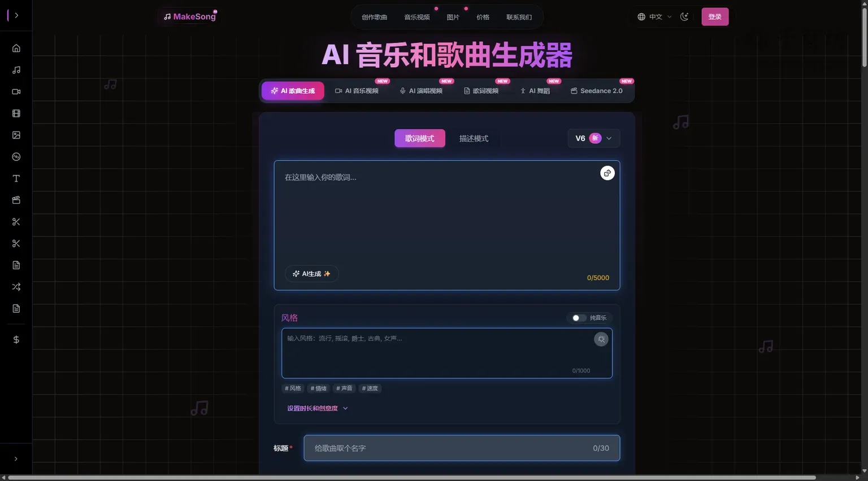This screenshot has width=868, height=481.
Task: Click the image icon in the sidebar
Action: pyautogui.click(x=16, y=135)
